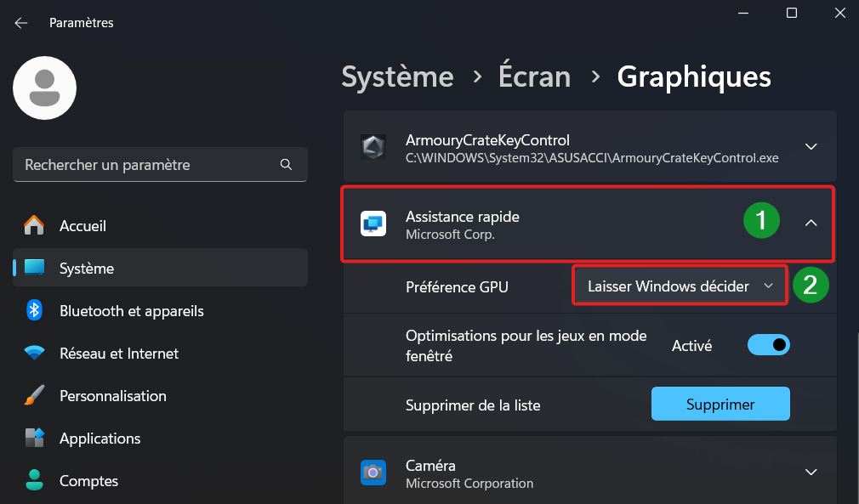Click the Accueil home icon
The width and height of the screenshot is (859, 504).
click(34, 225)
